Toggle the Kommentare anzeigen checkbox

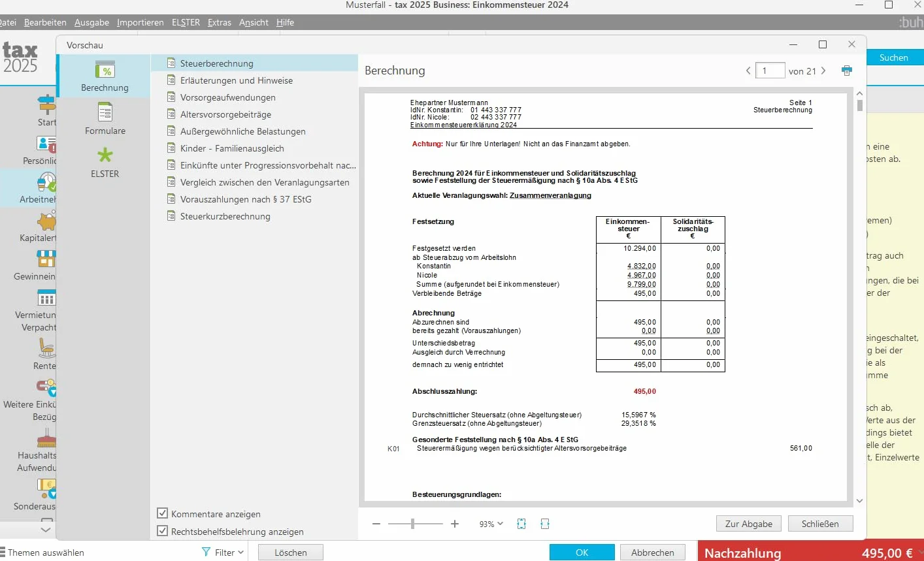[163, 513]
